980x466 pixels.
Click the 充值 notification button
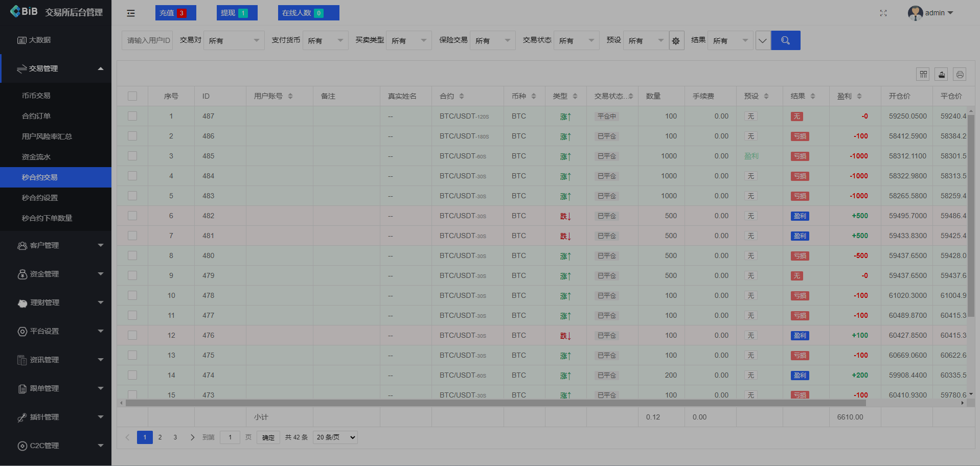point(175,13)
